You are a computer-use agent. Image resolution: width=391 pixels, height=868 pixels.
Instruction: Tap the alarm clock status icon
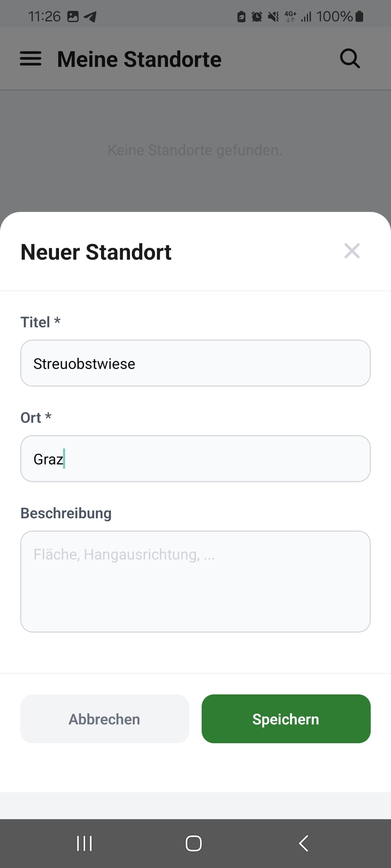click(257, 17)
